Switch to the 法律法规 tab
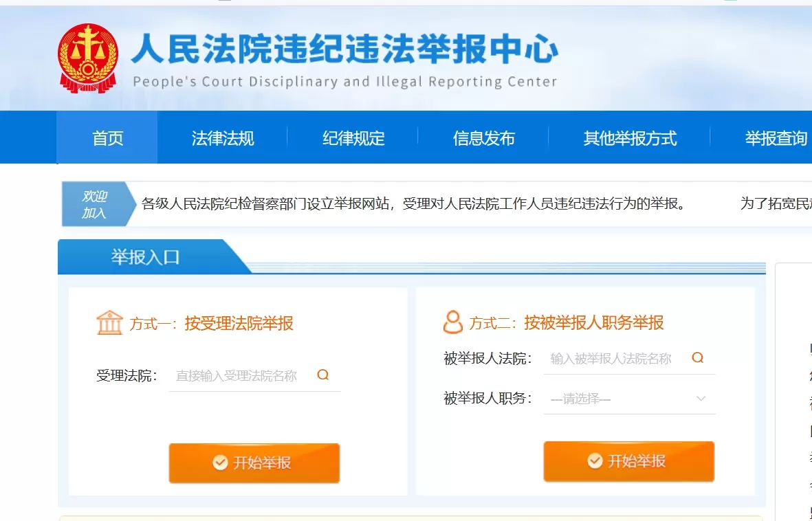 (222, 137)
